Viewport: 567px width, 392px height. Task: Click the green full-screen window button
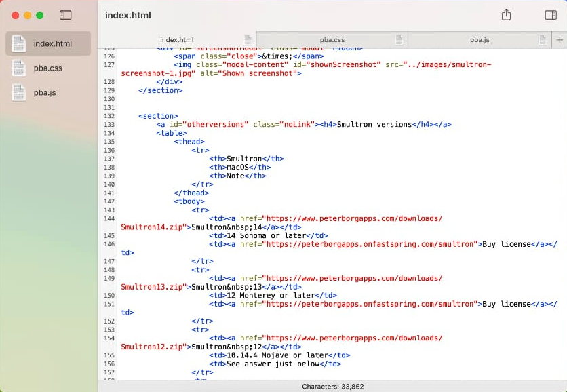(40, 15)
